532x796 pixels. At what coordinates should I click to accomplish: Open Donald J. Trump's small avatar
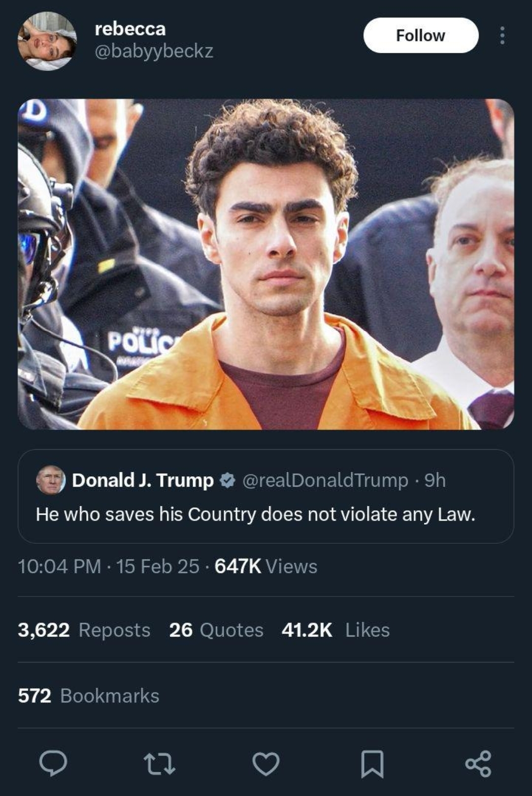click(x=51, y=480)
